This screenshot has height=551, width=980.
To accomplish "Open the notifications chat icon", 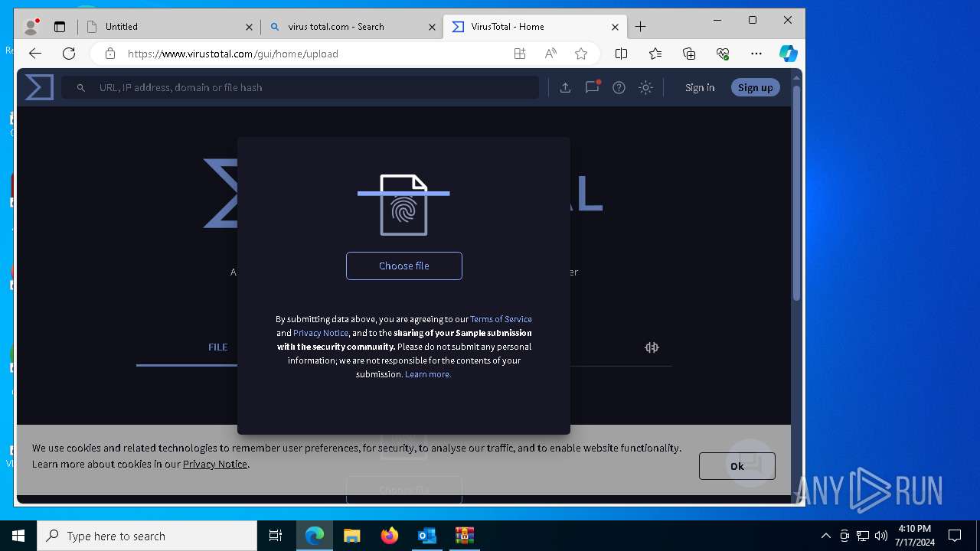I will click(592, 87).
